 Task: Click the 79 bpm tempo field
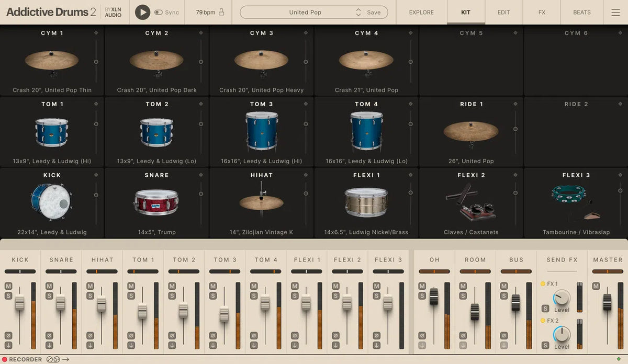point(205,12)
